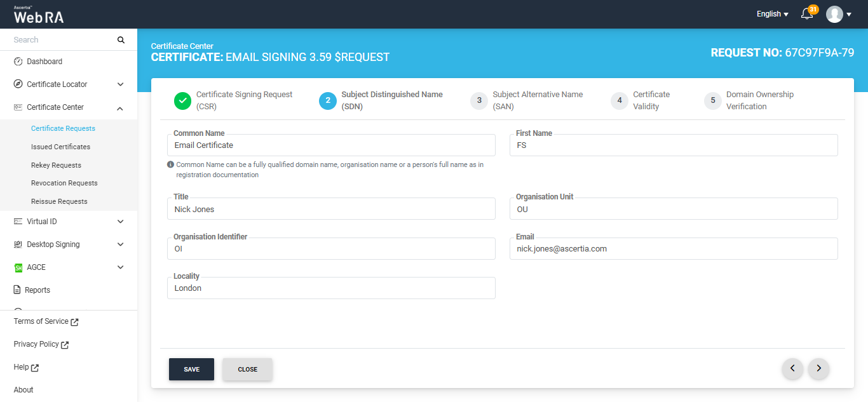
Task: Click the Common Name input field
Action: [331, 145]
